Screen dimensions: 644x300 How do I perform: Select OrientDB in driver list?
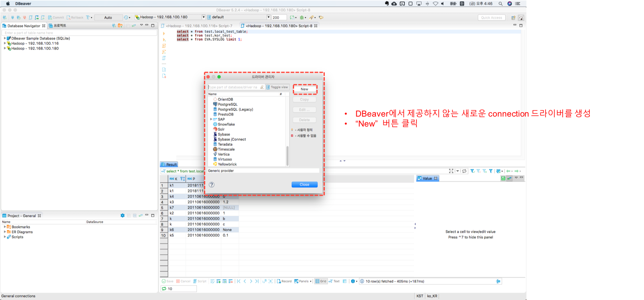point(225,99)
